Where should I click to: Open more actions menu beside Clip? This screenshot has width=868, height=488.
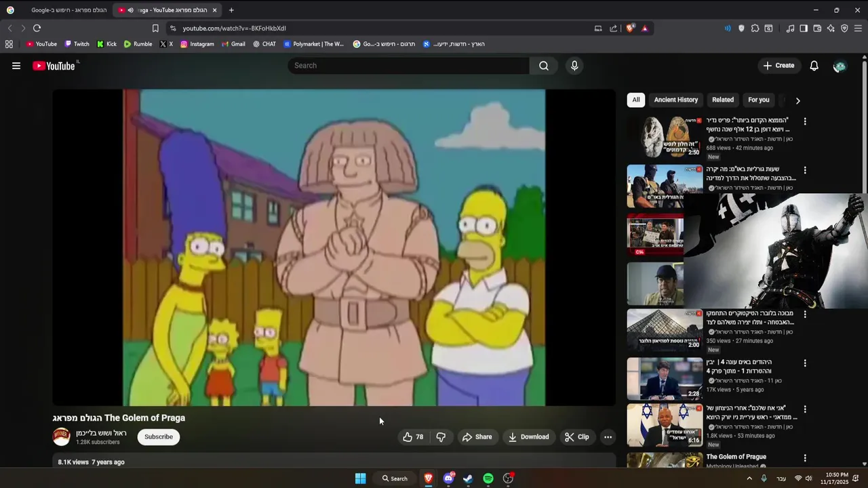[608, 437]
